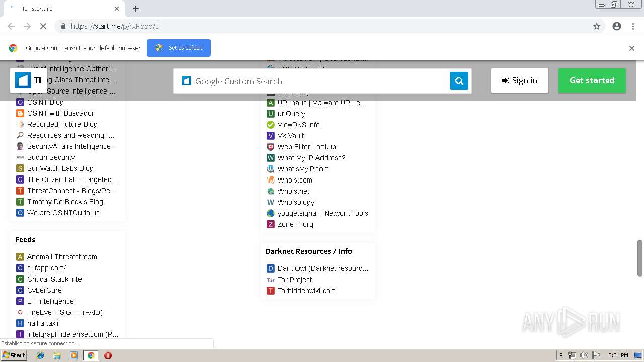Click the yougetsignal globe icon

click(271, 213)
